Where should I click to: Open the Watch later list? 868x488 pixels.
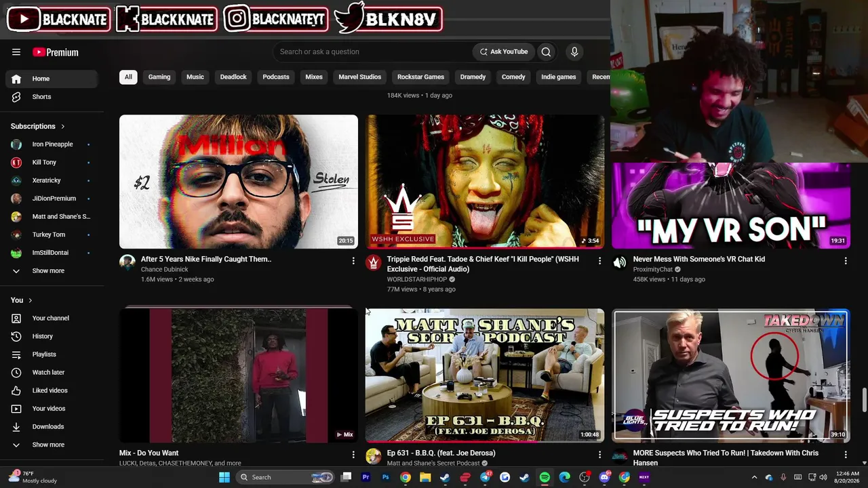52,372
